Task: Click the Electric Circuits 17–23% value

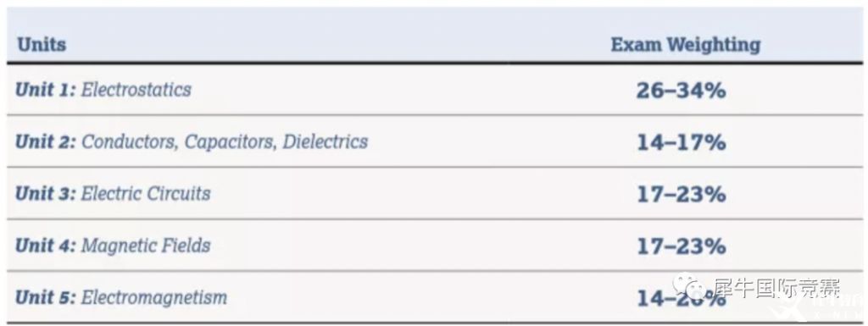Action: tap(681, 195)
